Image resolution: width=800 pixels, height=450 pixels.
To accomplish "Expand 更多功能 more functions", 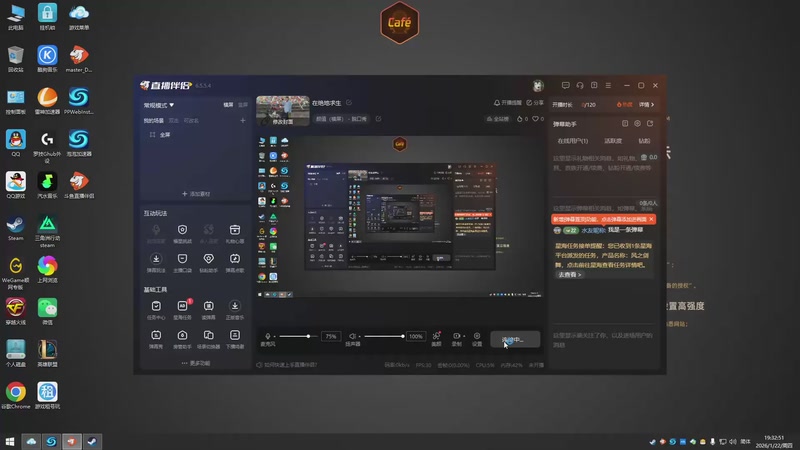I will (195, 363).
